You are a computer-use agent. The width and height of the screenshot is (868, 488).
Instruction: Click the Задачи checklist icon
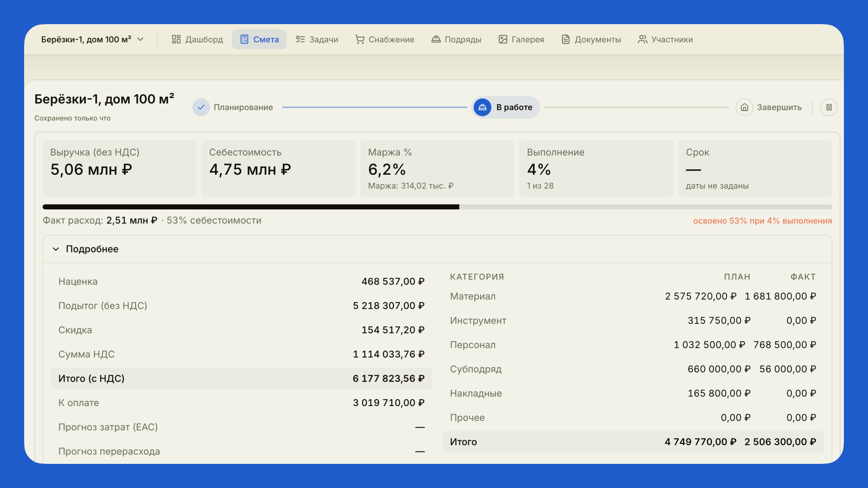300,39
